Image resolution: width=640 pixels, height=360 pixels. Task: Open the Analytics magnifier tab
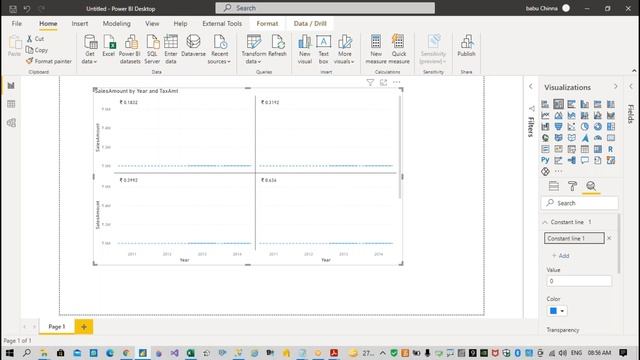[591, 186]
